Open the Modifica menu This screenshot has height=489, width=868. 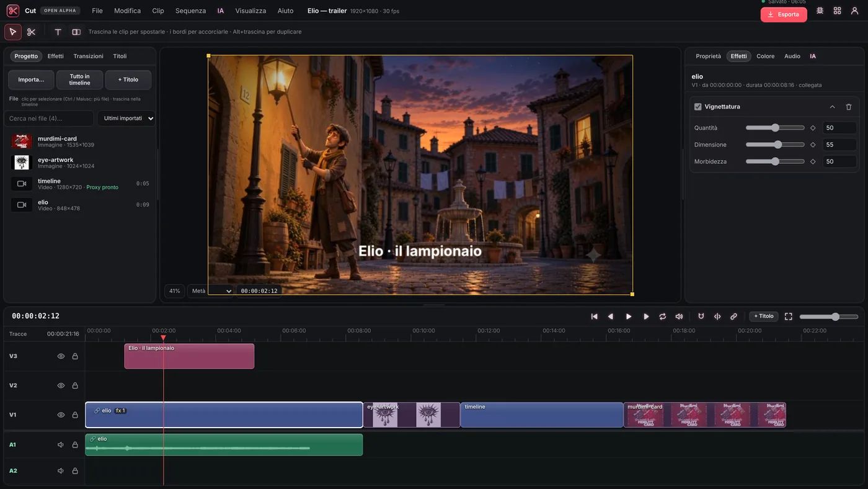tap(127, 11)
